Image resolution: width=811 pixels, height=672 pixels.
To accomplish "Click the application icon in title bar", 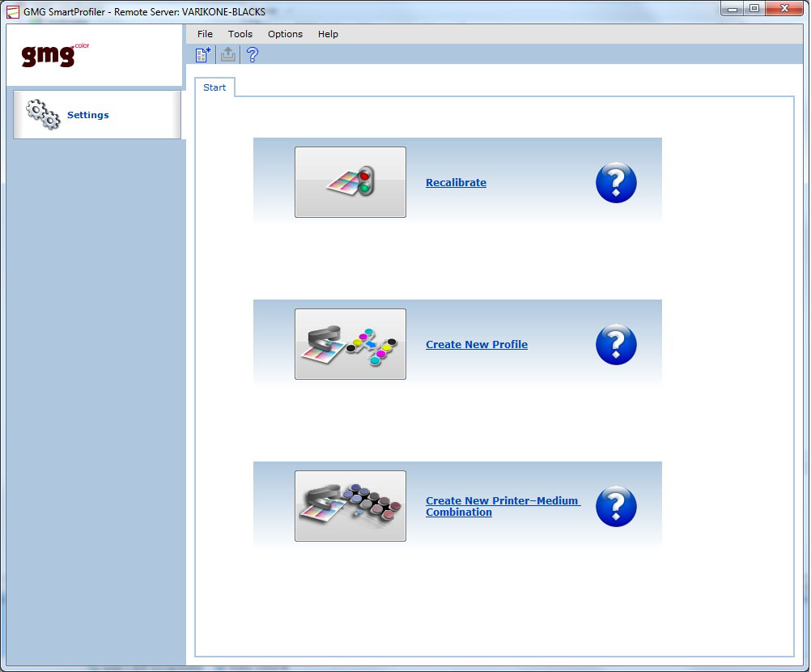I will [13, 12].
